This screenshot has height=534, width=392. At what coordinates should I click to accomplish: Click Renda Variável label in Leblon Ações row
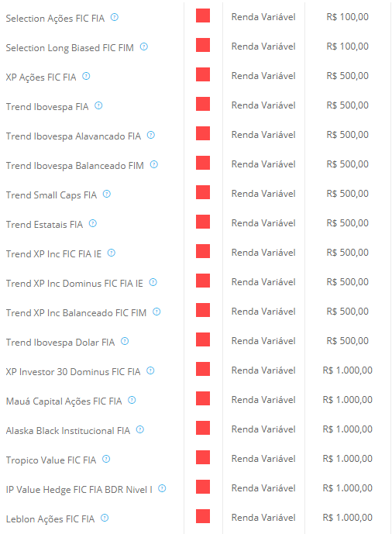coord(263,518)
